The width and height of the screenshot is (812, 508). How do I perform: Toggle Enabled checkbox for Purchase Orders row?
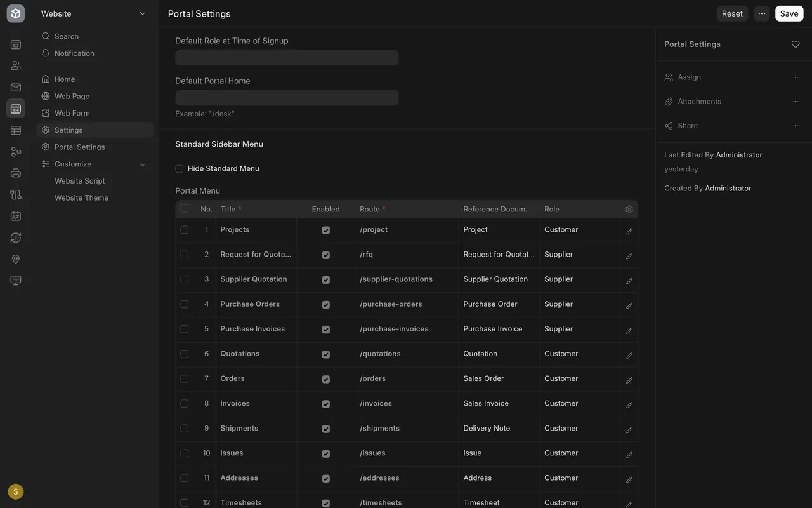tap(326, 305)
